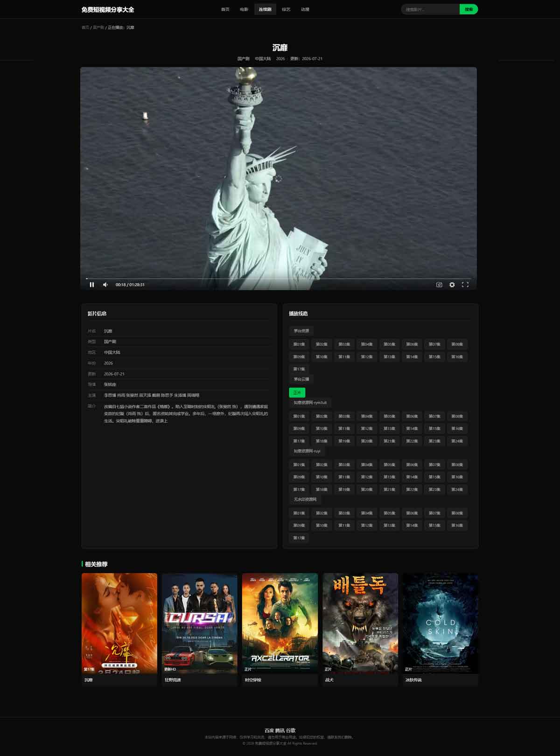Open video player settings gear

[x=452, y=285]
